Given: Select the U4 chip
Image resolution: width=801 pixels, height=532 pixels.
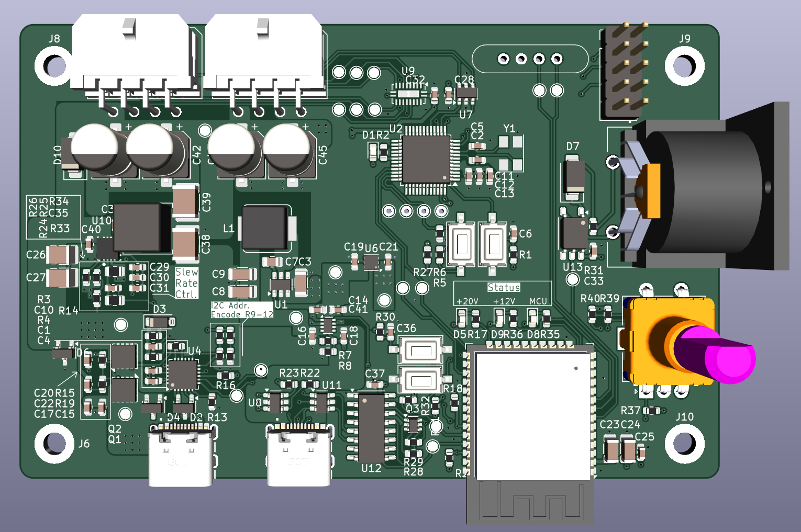Looking at the screenshot, I should click(183, 375).
